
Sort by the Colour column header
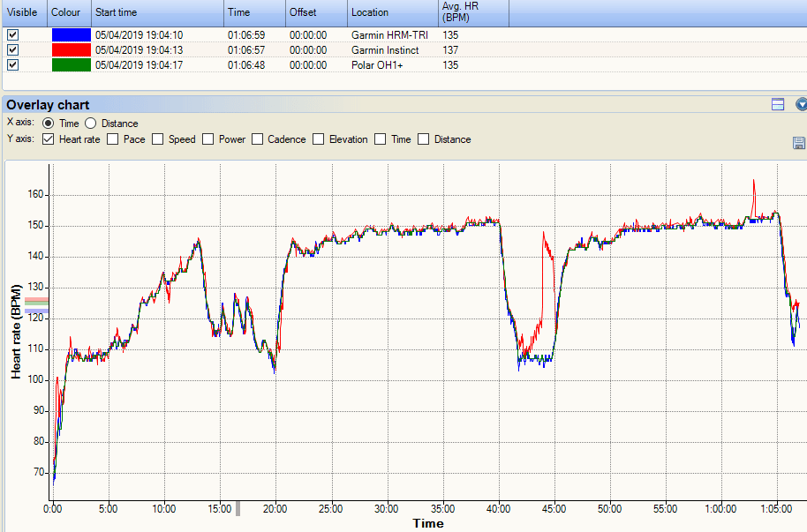click(70, 13)
